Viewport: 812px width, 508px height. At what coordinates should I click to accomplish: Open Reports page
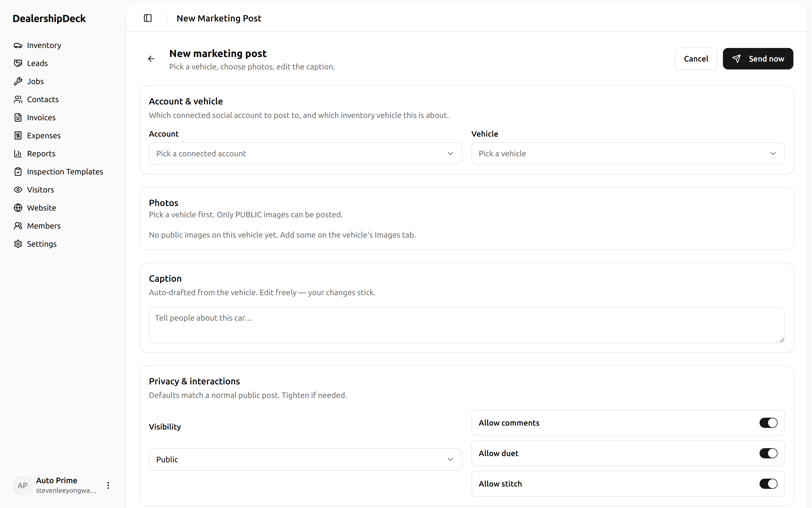click(x=63, y=154)
